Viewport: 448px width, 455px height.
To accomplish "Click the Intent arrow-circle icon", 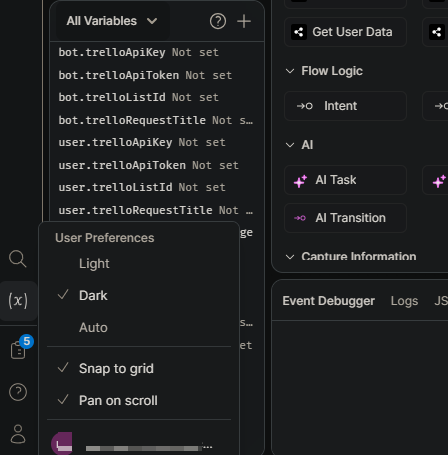I will pyautogui.click(x=305, y=106).
